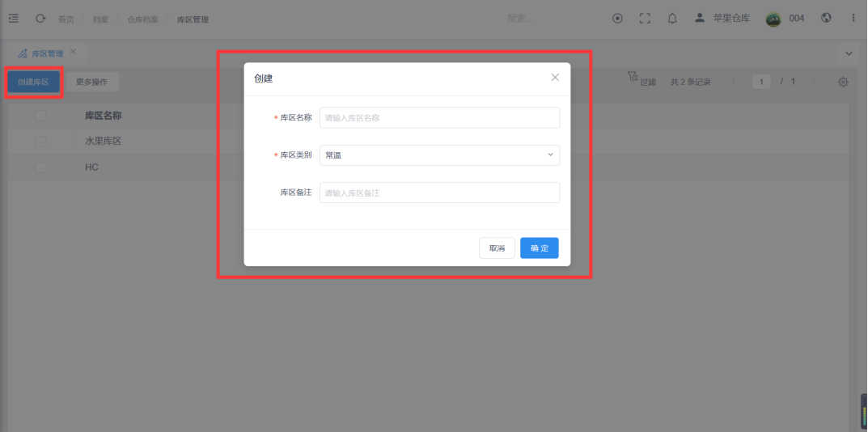Screen dimensions: 868x432
Task: Open the 更多操作 button
Action: 92,82
